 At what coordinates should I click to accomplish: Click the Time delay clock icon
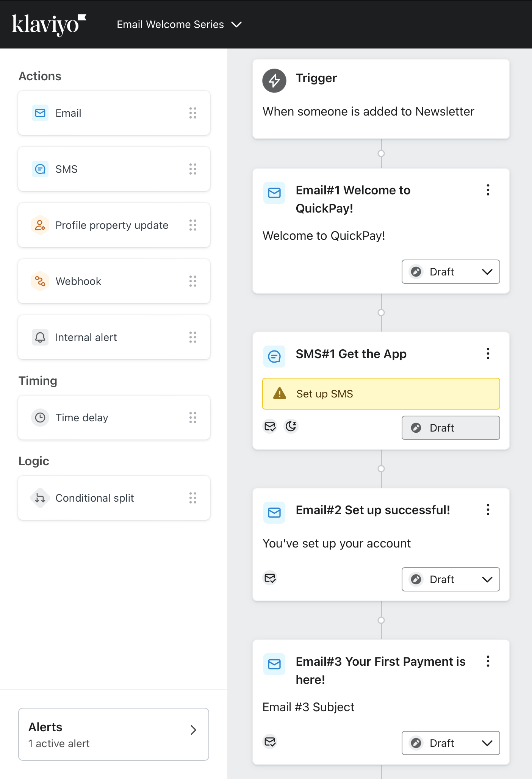click(x=40, y=418)
